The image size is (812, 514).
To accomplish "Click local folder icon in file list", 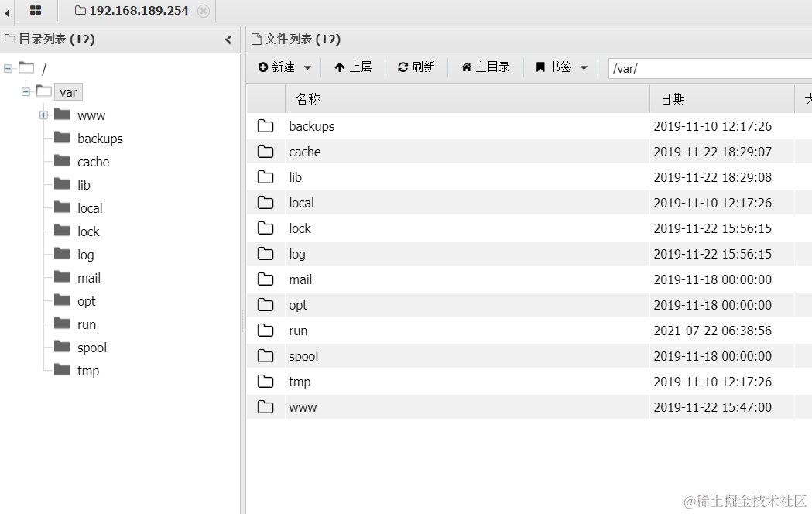I will (266, 202).
